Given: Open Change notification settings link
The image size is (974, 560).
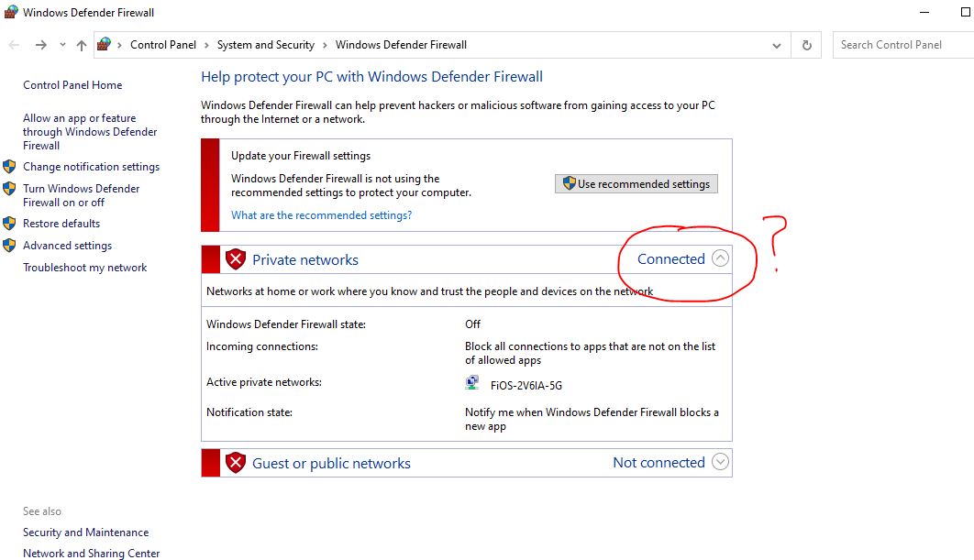Looking at the screenshot, I should (x=92, y=167).
